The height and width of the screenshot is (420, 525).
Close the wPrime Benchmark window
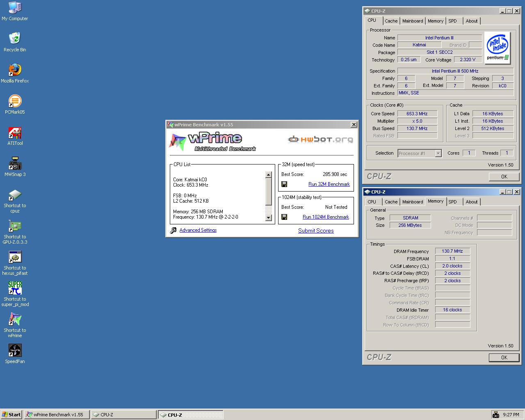point(354,125)
